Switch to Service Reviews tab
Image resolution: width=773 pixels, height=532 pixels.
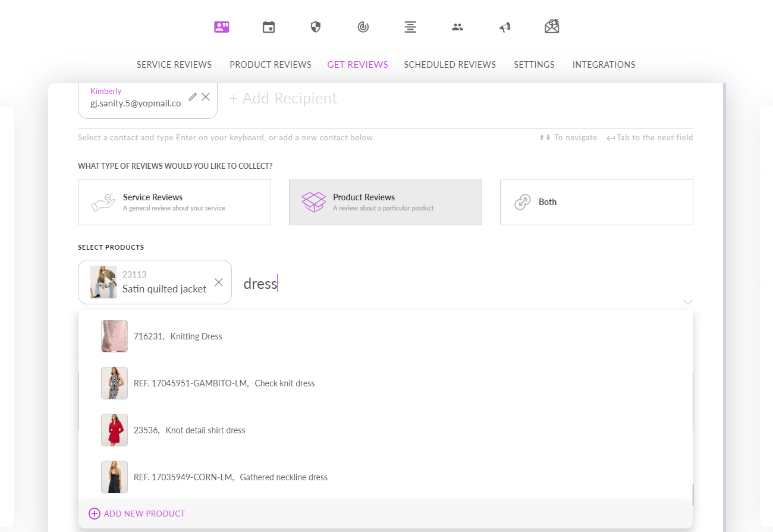pyautogui.click(x=174, y=65)
